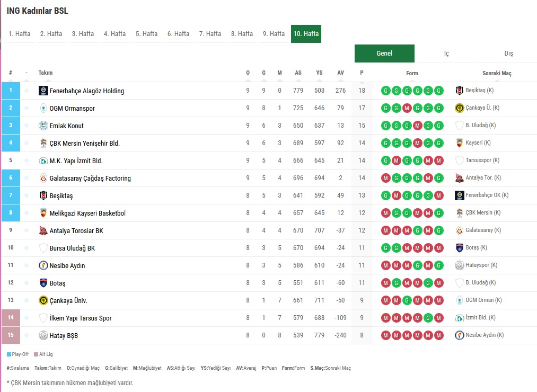Click the first form badge for Galatasaray
This screenshot has height=392, width=537.
click(x=385, y=178)
